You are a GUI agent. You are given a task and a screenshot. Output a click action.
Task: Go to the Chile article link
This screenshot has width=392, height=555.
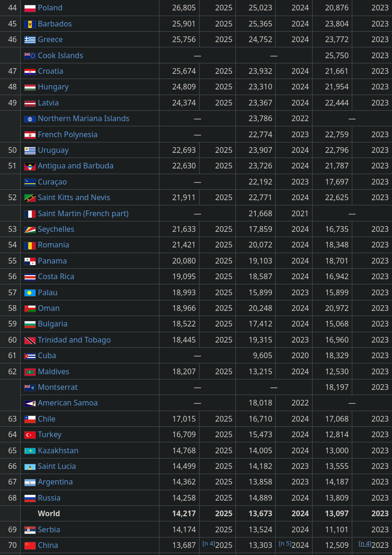point(46,419)
